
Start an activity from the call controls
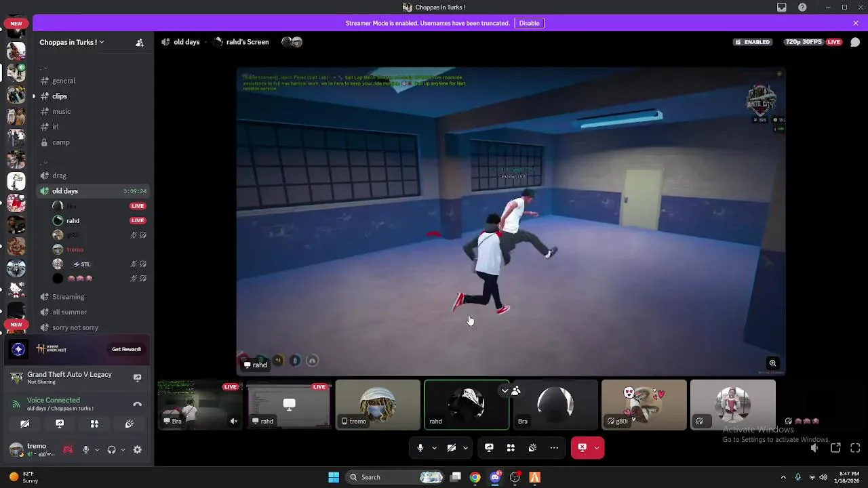pos(511,447)
